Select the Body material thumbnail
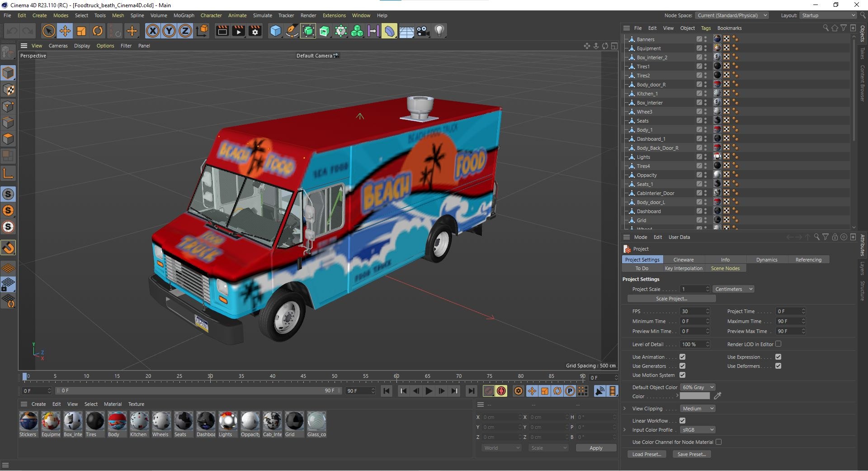This screenshot has width=868, height=471. pos(117,421)
